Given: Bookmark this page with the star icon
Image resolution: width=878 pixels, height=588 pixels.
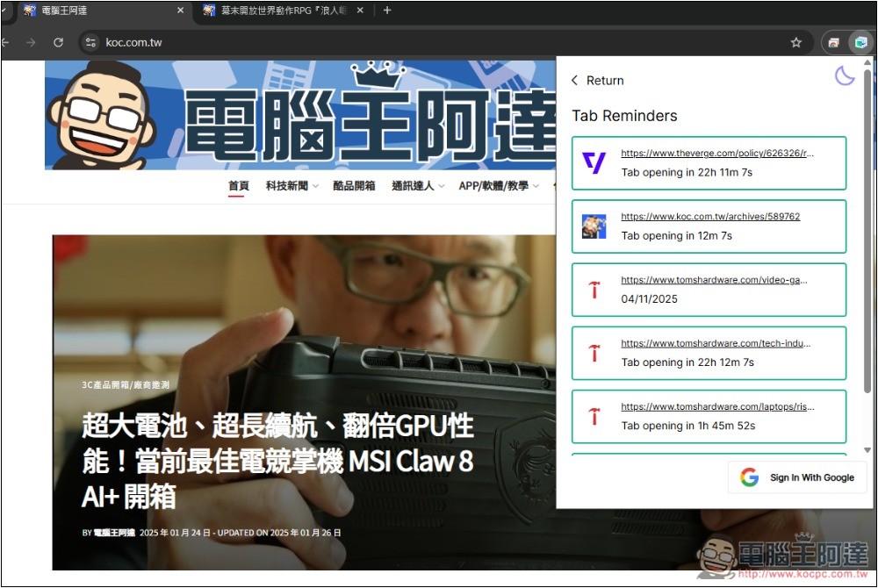Looking at the screenshot, I should [x=796, y=42].
